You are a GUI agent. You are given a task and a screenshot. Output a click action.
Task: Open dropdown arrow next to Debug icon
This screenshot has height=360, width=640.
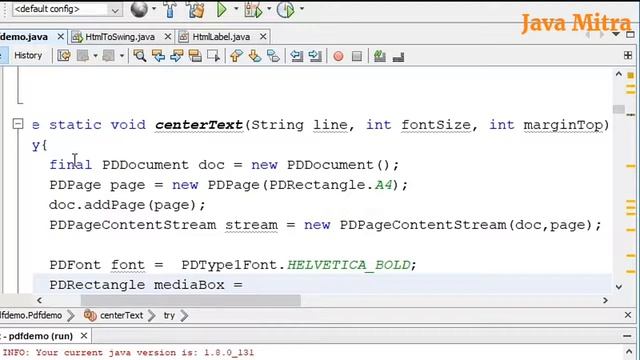(269, 9)
